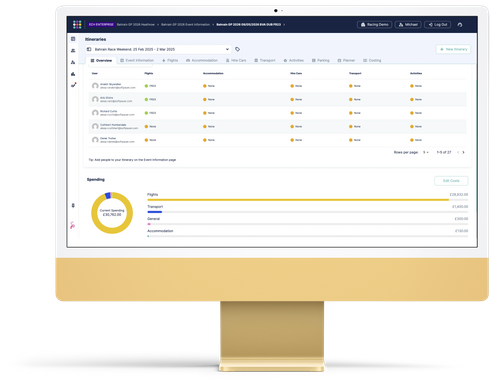This screenshot has width=500, height=382.
Task: Open the Bahrain GP Event Information breadcrumb
Action: pyautogui.click(x=186, y=25)
